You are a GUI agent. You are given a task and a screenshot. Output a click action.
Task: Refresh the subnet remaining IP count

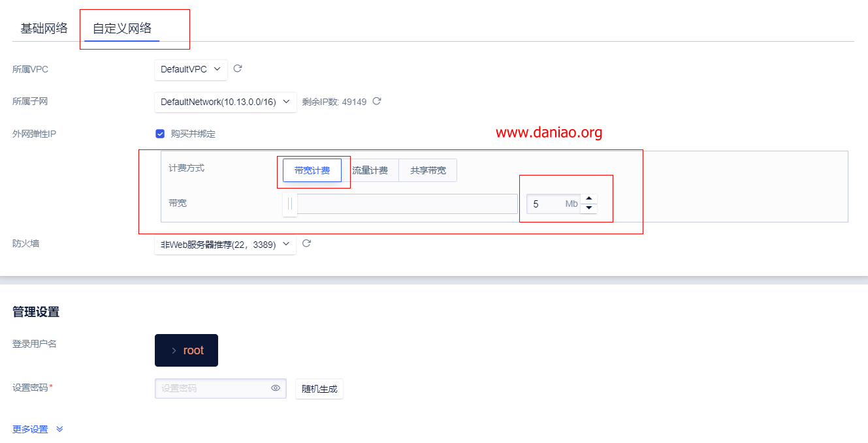click(377, 101)
